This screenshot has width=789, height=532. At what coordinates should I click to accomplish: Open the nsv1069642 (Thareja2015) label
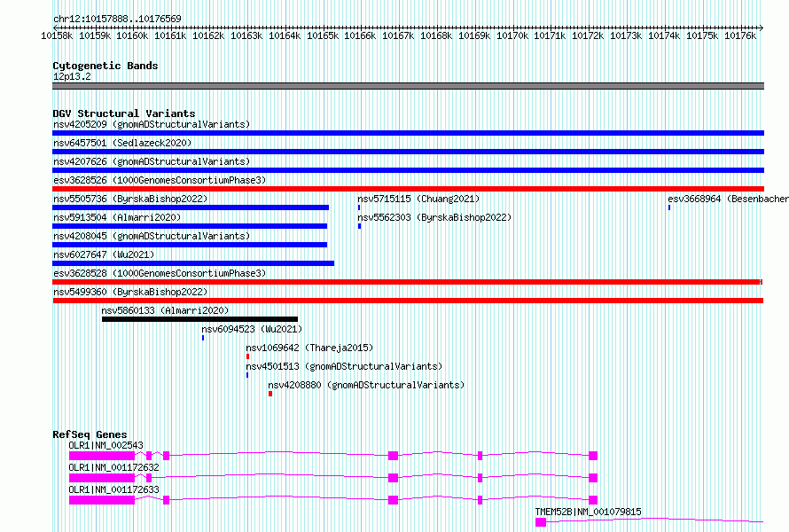[x=309, y=348]
